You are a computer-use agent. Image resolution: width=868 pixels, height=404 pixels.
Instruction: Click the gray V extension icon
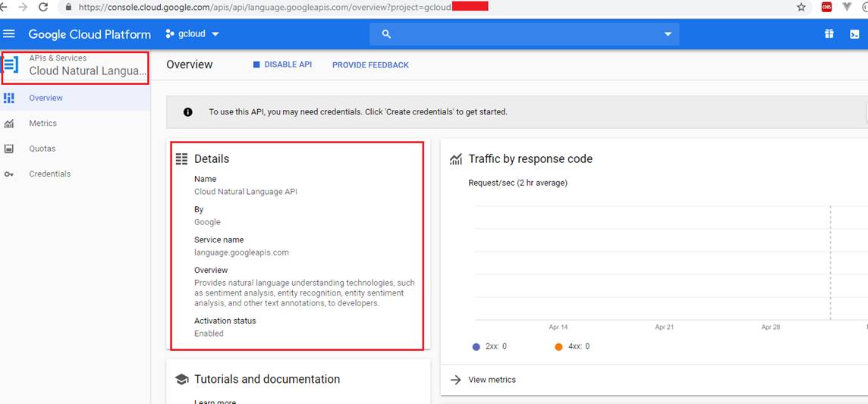pos(847,7)
